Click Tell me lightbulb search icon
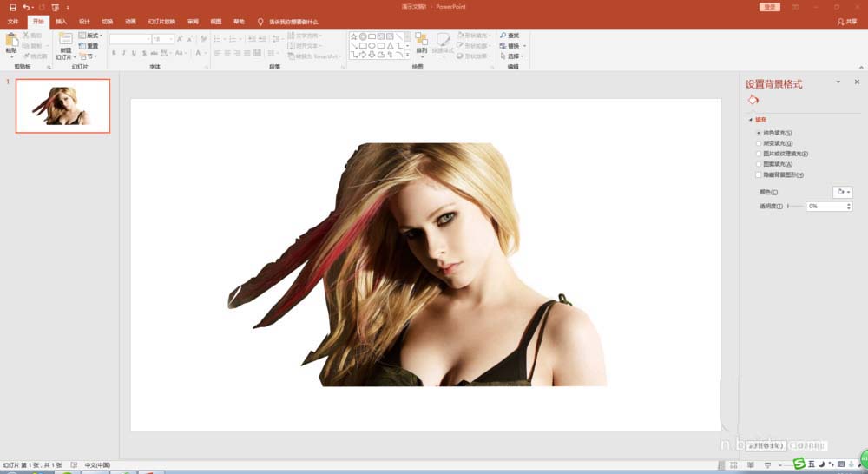 pyautogui.click(x=260, y=22)
